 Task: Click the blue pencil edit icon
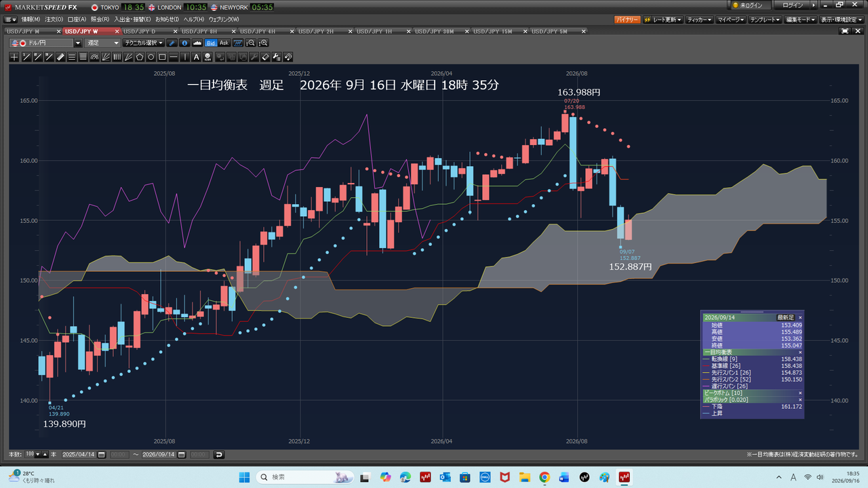coord(172,43)
